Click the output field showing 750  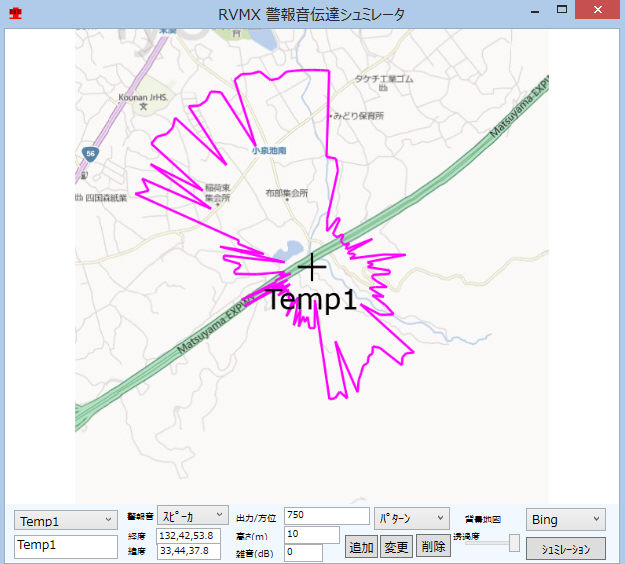tap(326, 516)
